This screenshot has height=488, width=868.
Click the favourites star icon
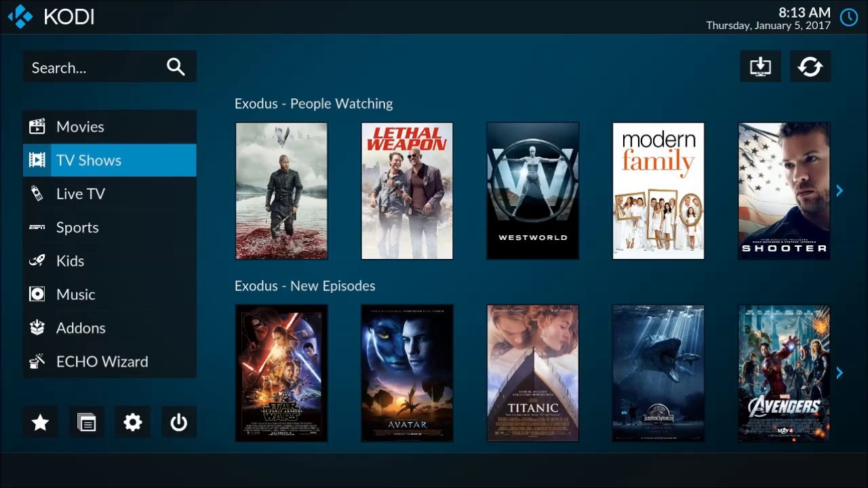(x=40, y=423)
